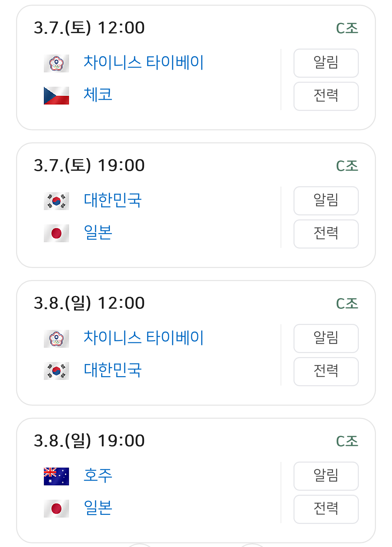Click Korea flag in 3.8 12:00 match

pos(56,371)
